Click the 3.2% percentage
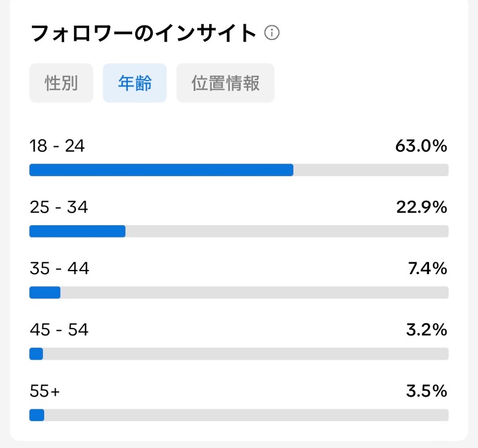478x448 pixels. [x=427, y=330]
